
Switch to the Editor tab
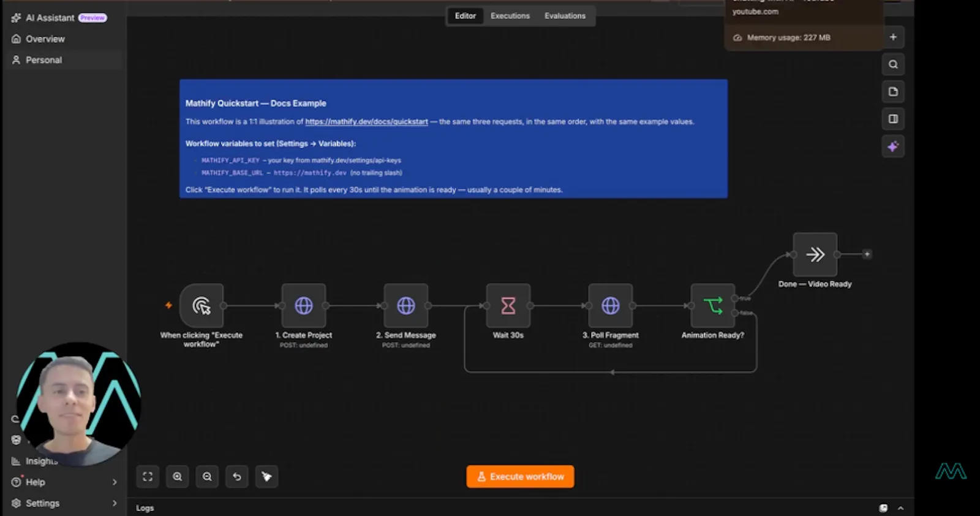(465, 16)
